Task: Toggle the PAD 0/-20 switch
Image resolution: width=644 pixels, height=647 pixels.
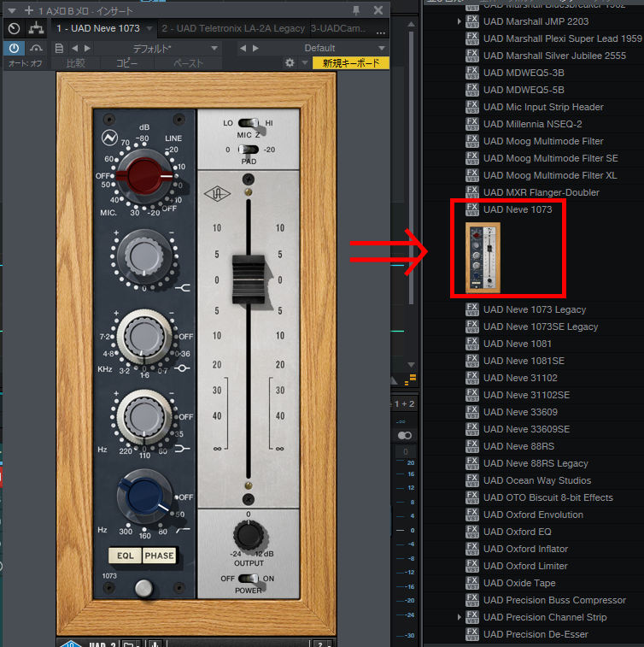Action: [x=248, y=150]
